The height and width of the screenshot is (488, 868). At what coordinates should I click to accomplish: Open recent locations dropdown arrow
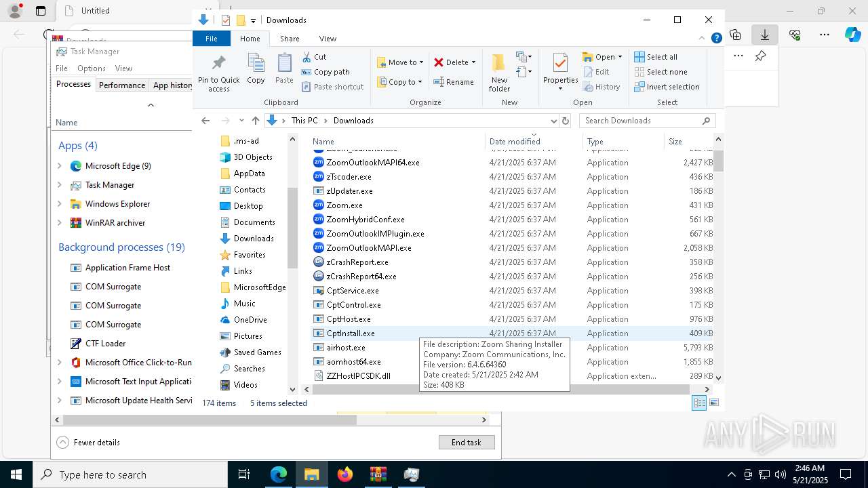241,121
